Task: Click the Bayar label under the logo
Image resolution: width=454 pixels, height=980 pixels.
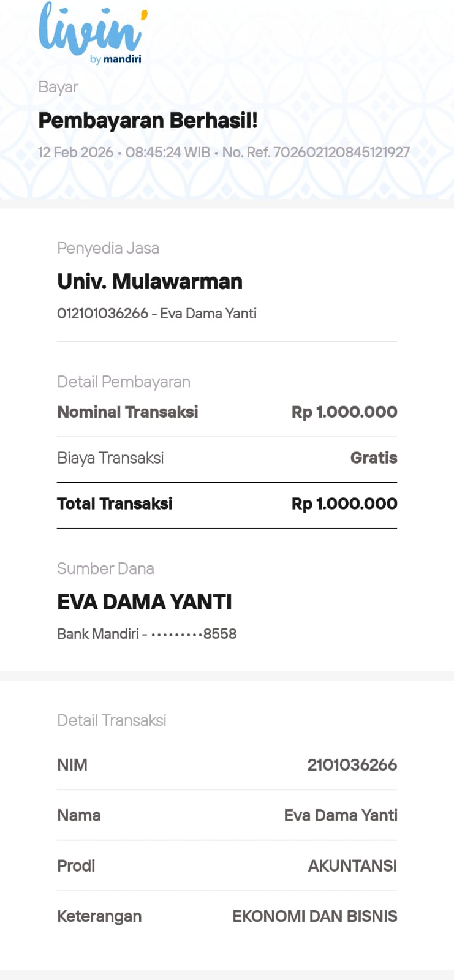Action: 58,87
